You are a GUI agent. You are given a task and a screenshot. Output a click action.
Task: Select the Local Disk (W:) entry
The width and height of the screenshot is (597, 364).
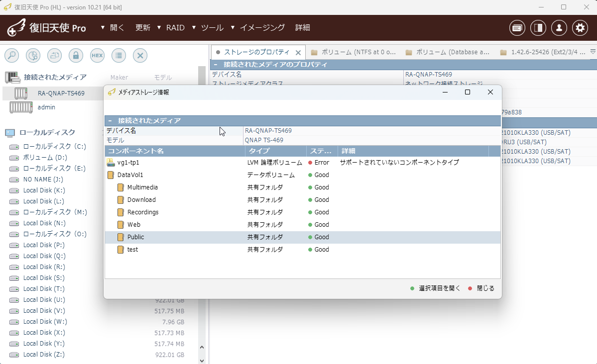click(x=45, y=322)
